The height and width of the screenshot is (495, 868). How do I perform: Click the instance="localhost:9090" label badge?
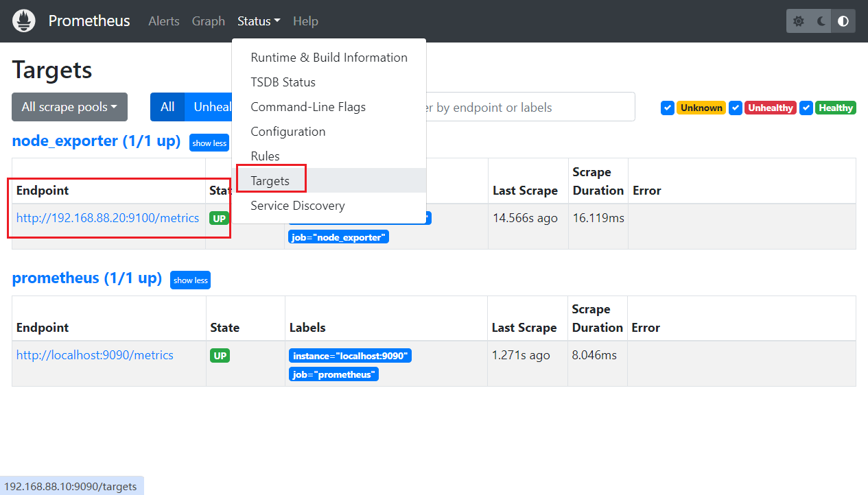click(350, 356)
